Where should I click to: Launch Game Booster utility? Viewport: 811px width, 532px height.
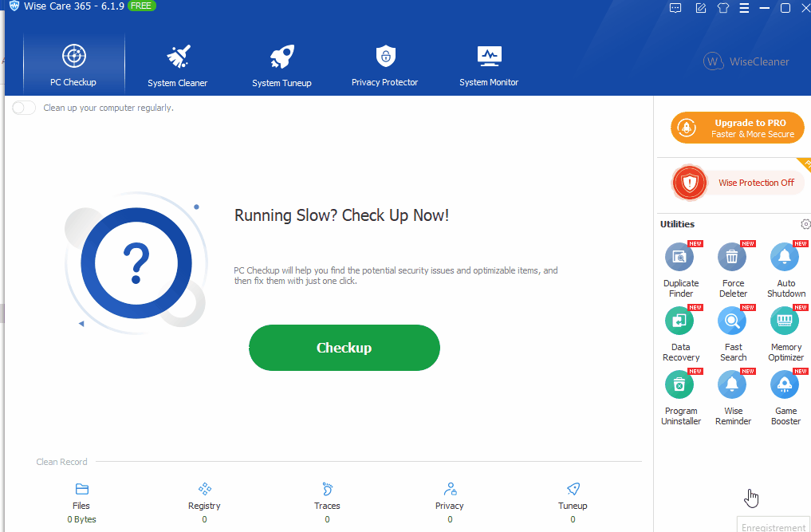coord(785,398)
